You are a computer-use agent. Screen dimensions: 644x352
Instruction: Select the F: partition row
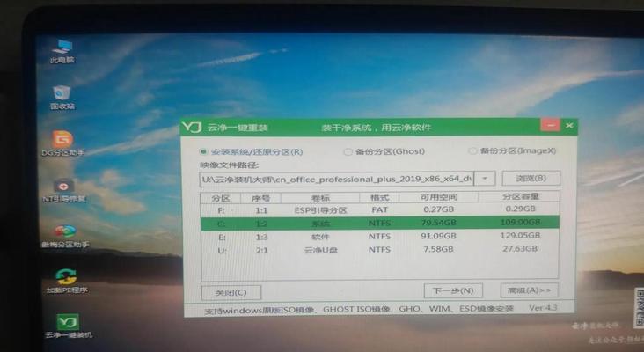380,210
